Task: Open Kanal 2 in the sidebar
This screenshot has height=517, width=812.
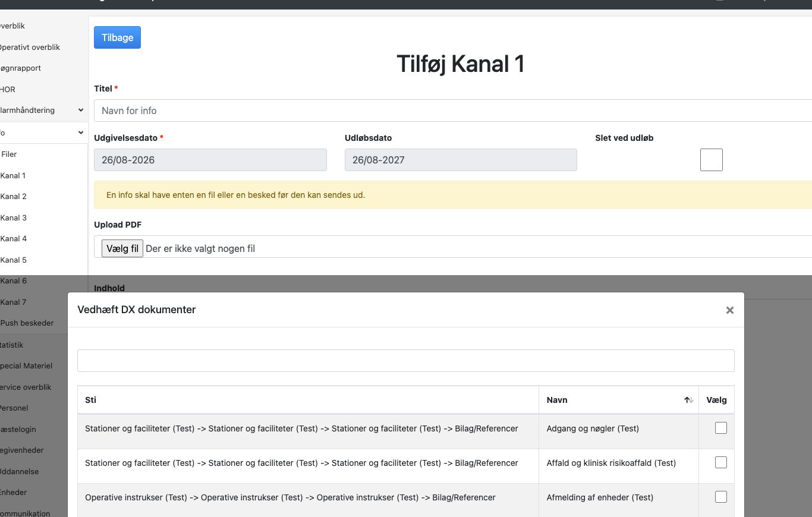Action: pyautogui.click(x=13, y=196)
